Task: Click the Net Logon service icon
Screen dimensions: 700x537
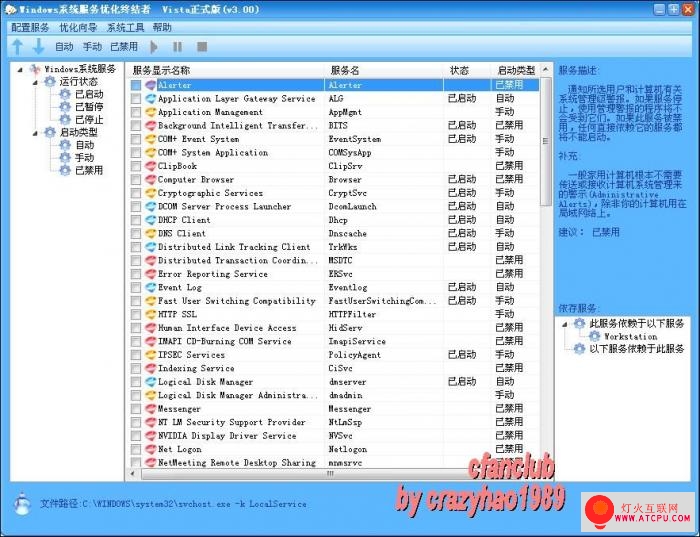Action: click(150, 449)
